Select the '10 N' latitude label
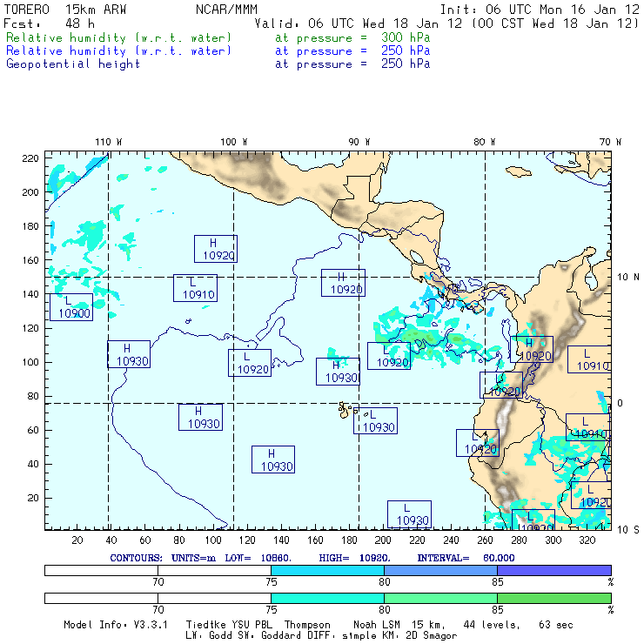Viewport: 644px width, 644px height. 628,278
